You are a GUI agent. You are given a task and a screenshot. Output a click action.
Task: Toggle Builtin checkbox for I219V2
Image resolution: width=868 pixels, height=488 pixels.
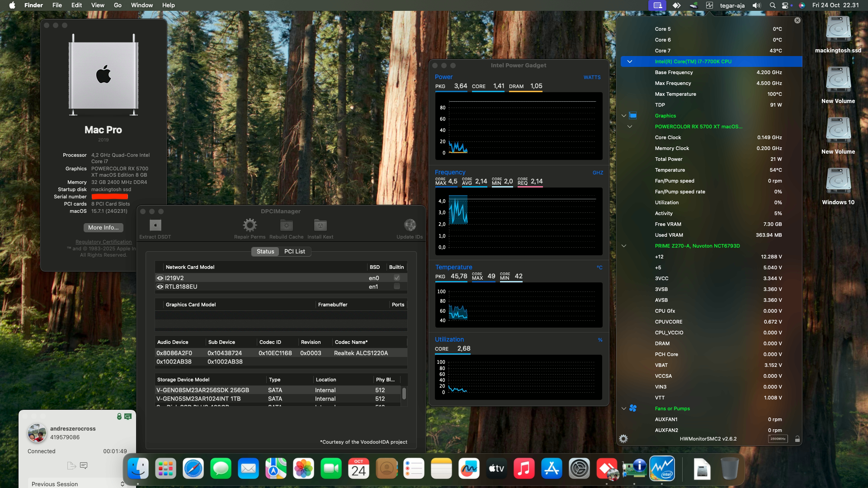pos(397,278)
